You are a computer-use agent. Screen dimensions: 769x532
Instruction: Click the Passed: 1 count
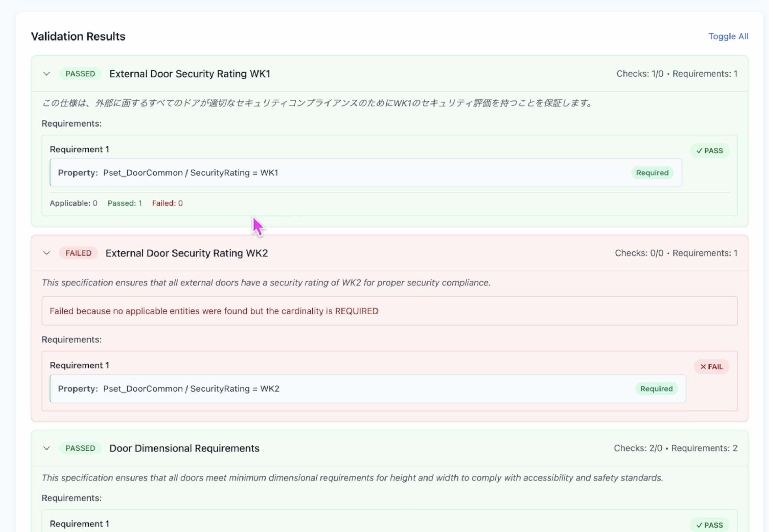pos(125,203)
